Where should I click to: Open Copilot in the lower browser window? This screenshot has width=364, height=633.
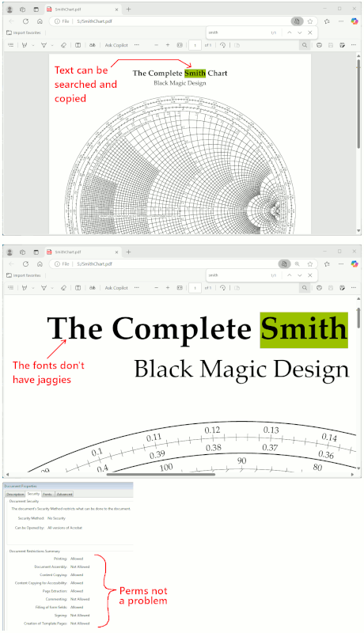[x=355, y=264]
